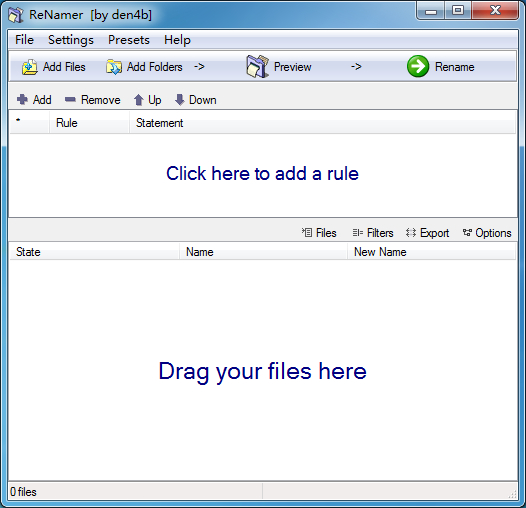Click the Options icon
Viewport: 526px width, 508px height.
click(467, 232)
